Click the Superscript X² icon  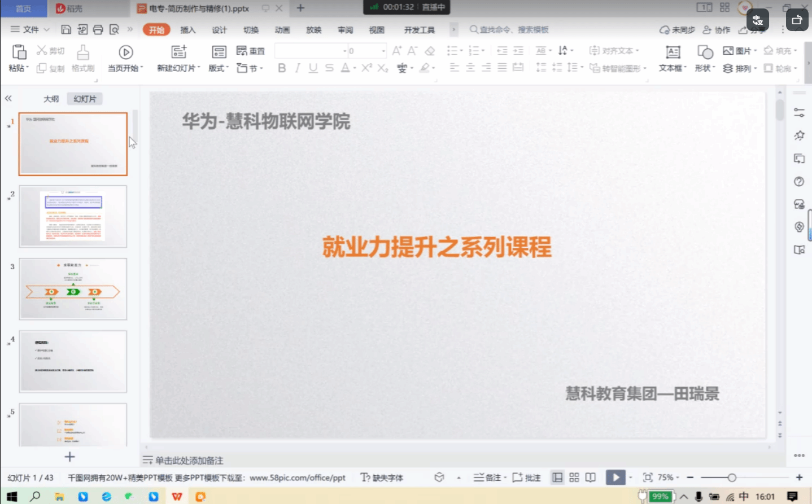[x=366, y=68]
